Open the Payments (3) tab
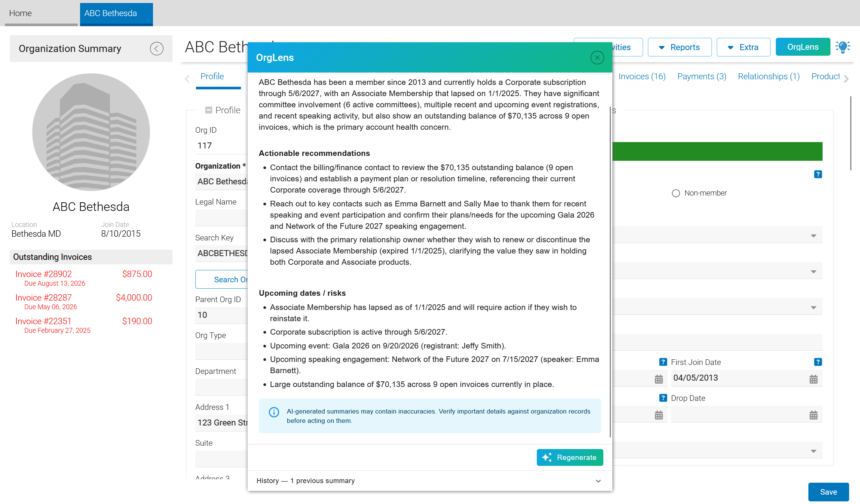 (x=702, y=77)
